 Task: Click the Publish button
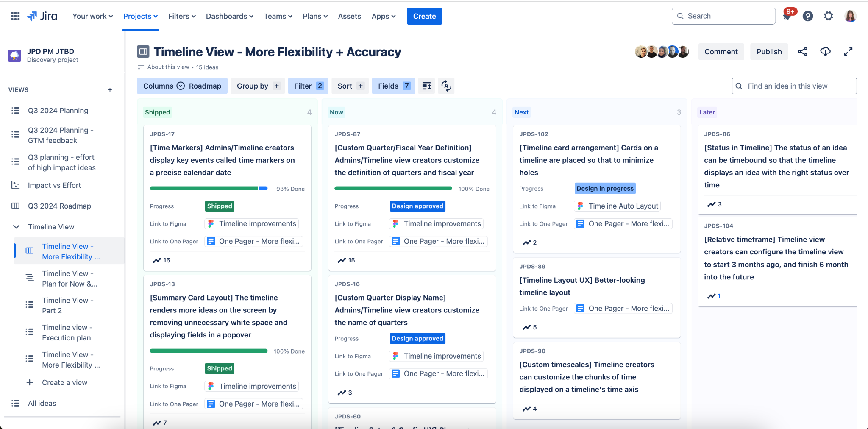(x=769, y=52)
